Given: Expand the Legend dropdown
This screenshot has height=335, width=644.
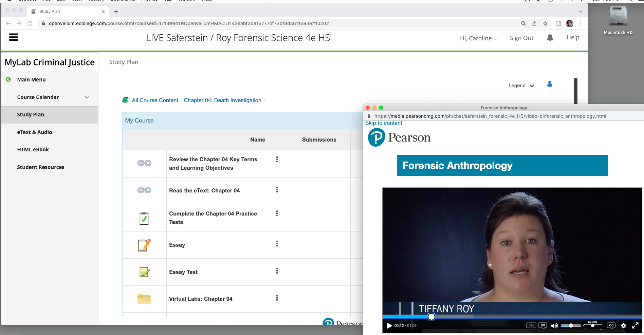Looking at the screenshot, I should coord(521,86).
